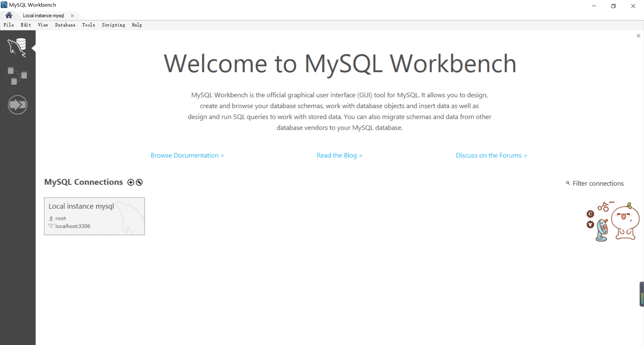
Task: Minimize the MySQL Workbench window
Action: click(x=594, y=6)
